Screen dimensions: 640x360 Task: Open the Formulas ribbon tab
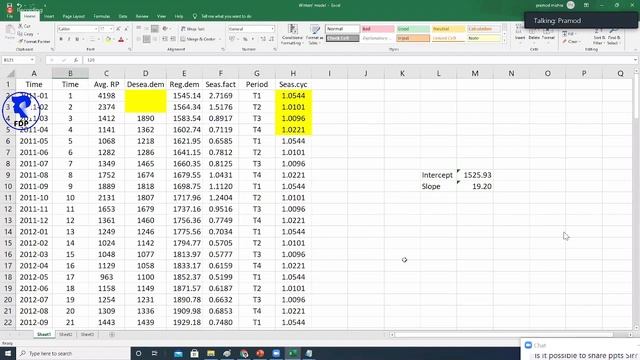tap(102, 16)
